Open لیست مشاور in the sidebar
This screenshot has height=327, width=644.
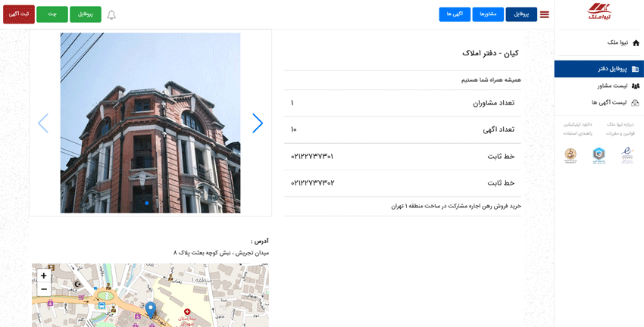[599, 86]
